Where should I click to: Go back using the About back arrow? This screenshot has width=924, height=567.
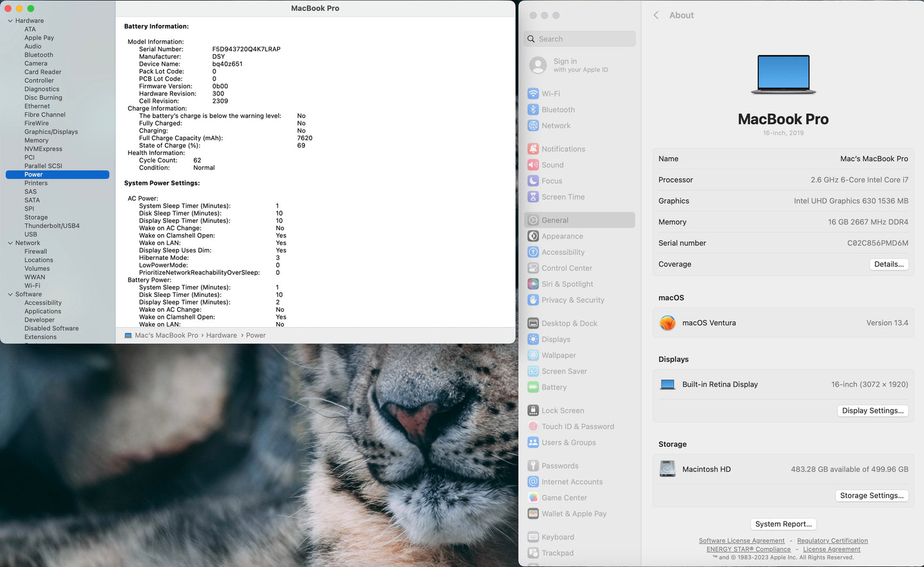(x=656, y=15)
